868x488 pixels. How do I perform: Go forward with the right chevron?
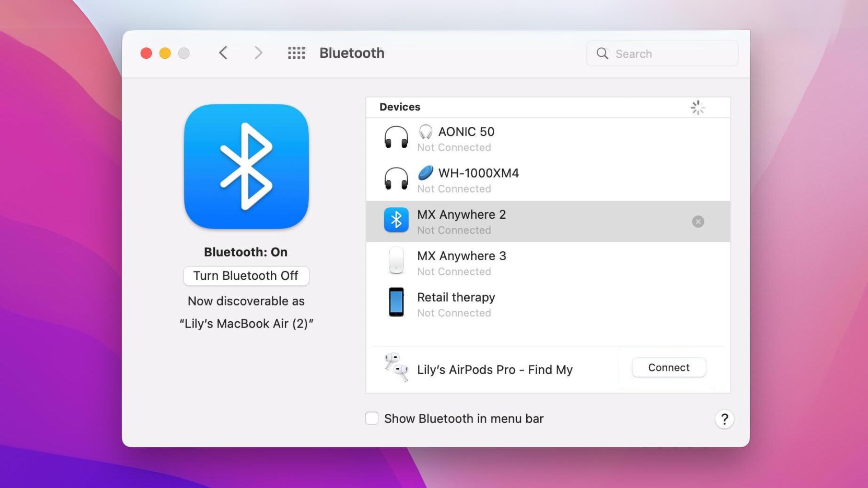coord(258,53)
